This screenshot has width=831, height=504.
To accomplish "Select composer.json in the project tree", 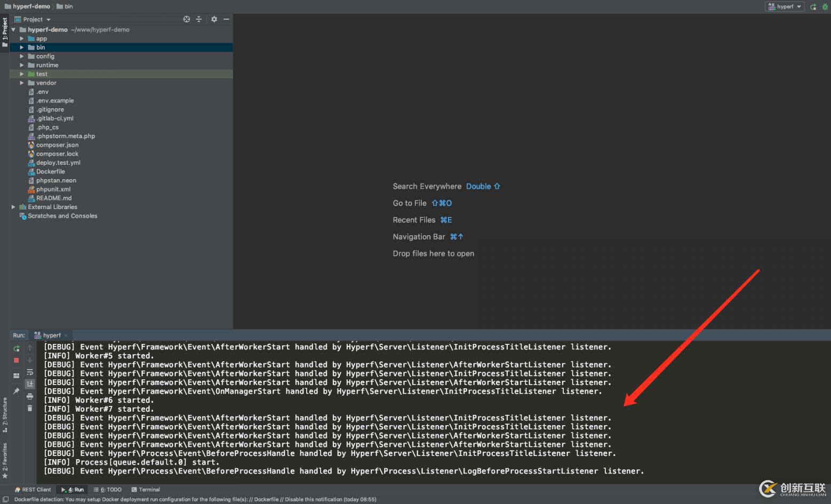I will [57, 145].
